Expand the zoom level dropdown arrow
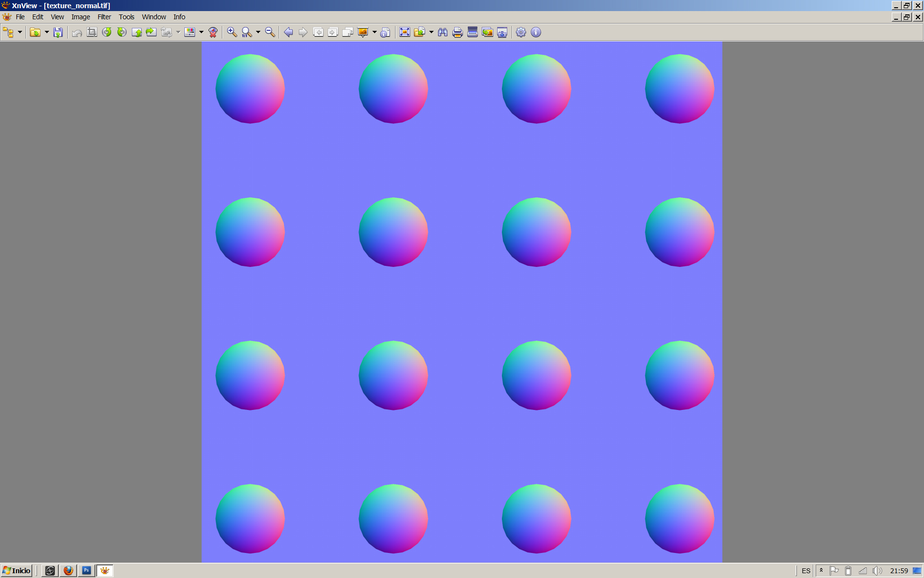This screenshot has height=578, width=924. click(x=258, y=32)
